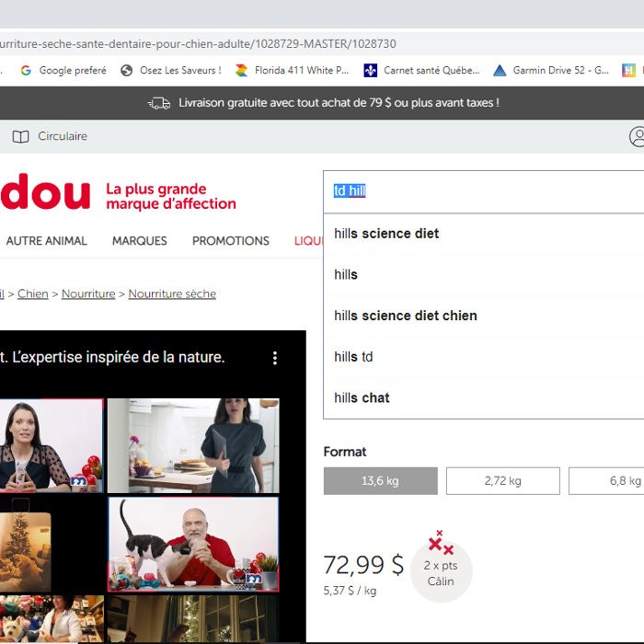Click the search field containing td hill
The height and width of the screenshot is (644, 644).
point(483,191)
